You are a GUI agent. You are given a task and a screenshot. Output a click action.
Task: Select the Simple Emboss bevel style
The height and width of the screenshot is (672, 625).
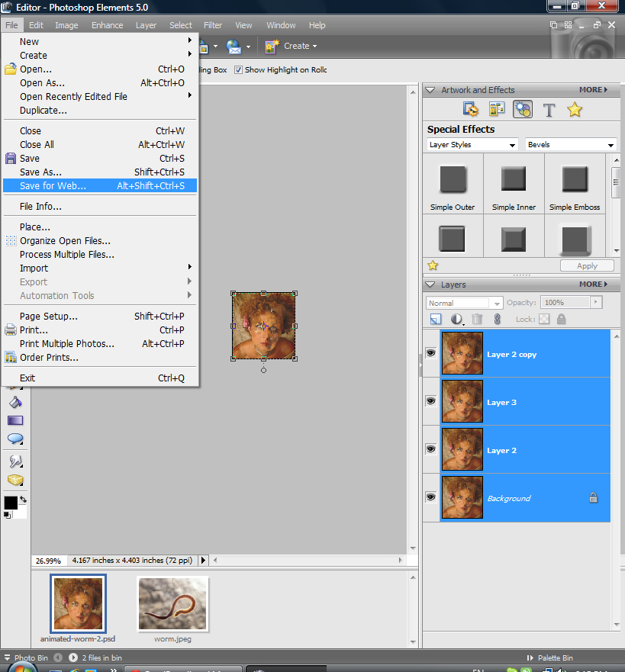(x=575, y=184)
